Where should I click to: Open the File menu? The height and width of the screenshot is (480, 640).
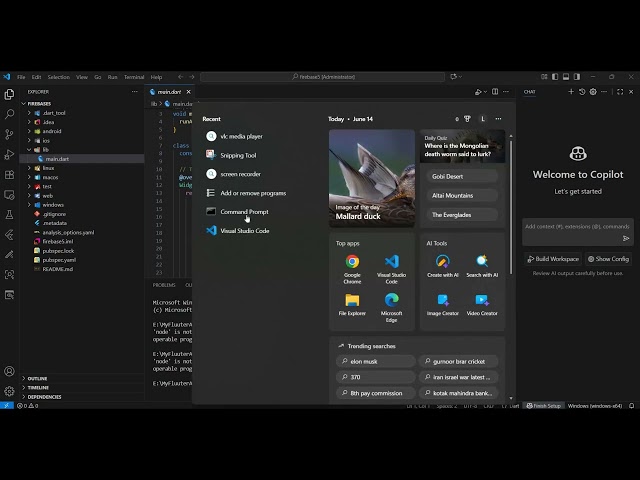point(21,77)
